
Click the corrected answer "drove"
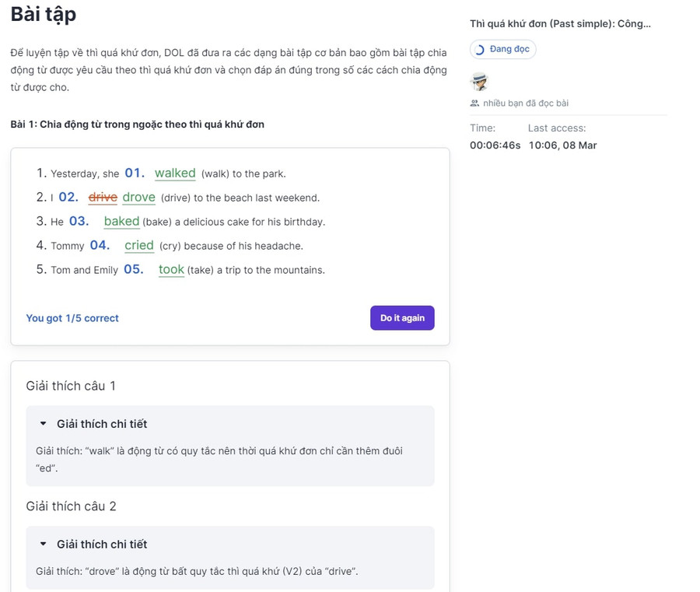pyautogui.click(x=138, y=198)
